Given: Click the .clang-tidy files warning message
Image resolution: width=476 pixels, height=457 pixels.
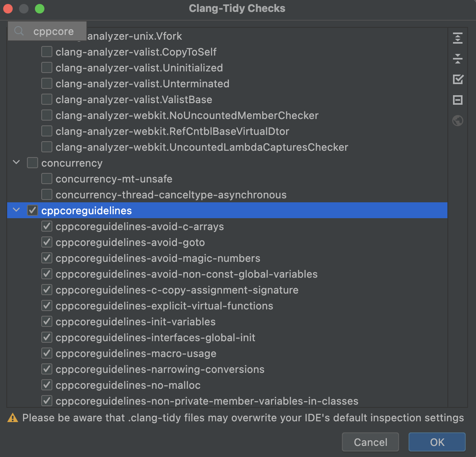Looking at the screenshot, I should 243,418.
